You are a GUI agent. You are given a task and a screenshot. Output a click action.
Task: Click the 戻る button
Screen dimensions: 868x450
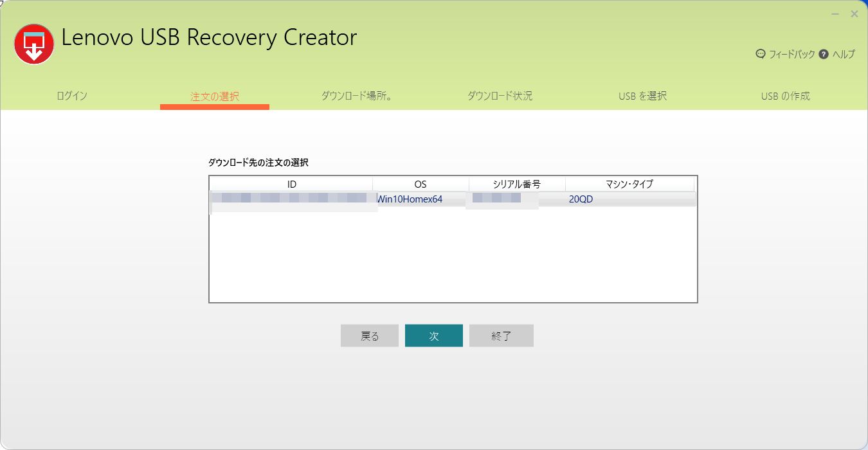pyautogui.click(x=370, y=336)
